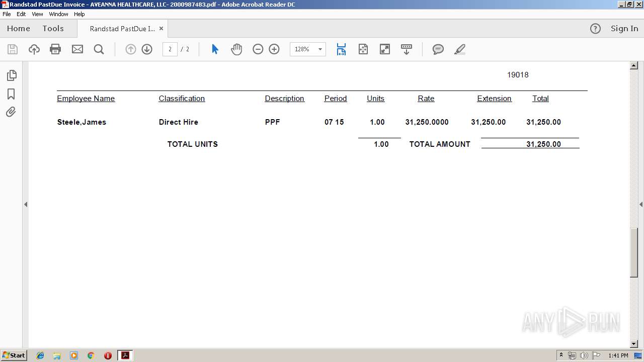
Task: Enter full screen read mode
Action: tap(385, 49)
